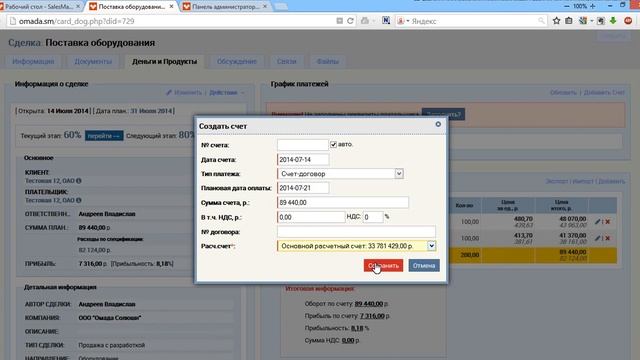Viewport: 640px width, 360px height.
Task: Click the bookmark star icon
Action: pos(556,21)
